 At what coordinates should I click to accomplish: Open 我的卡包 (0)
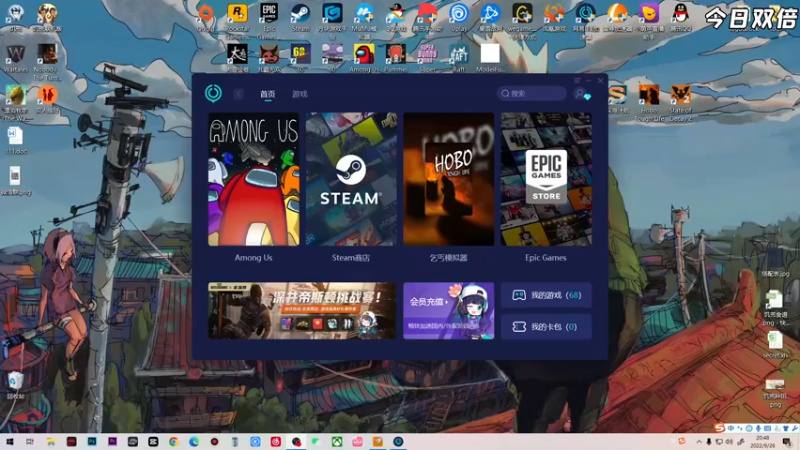tap(546, 327)
